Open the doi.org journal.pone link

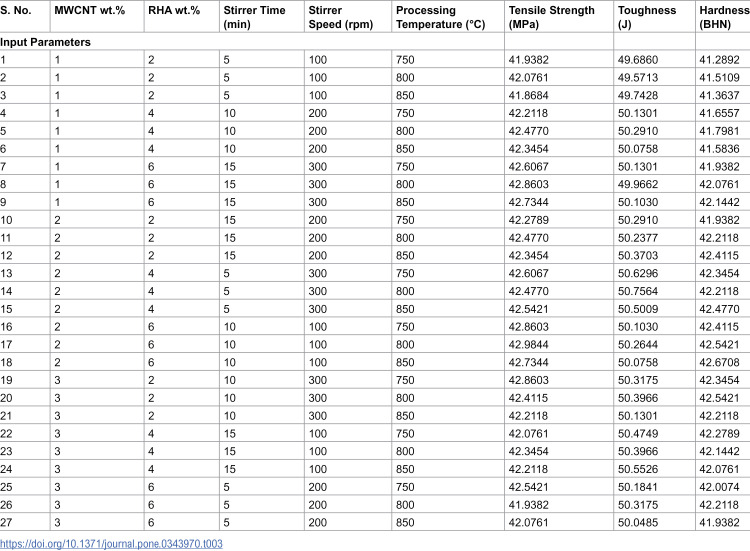[x=111, y=544]
